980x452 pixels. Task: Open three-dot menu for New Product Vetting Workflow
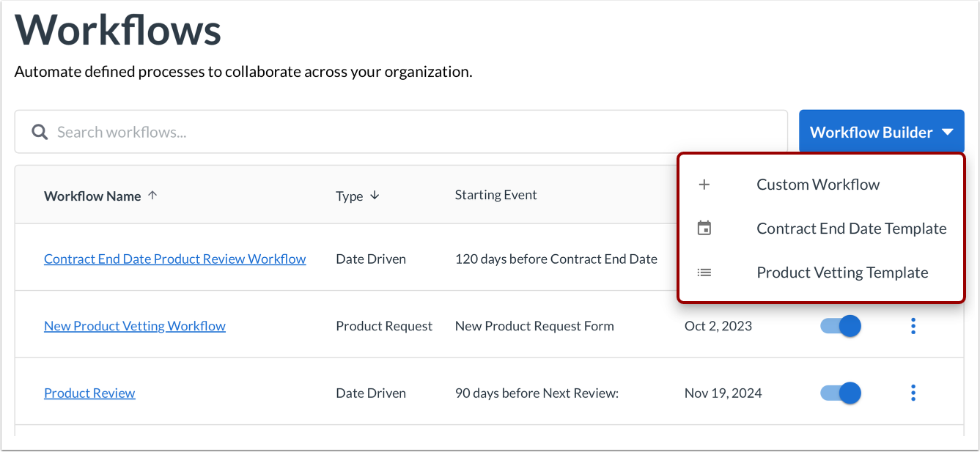coord(913,326)
